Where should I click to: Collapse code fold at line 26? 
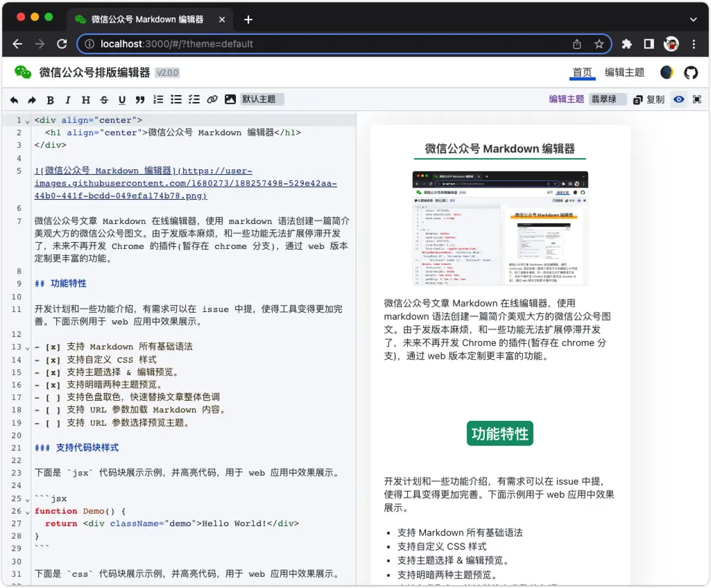(x=27, y=512)
